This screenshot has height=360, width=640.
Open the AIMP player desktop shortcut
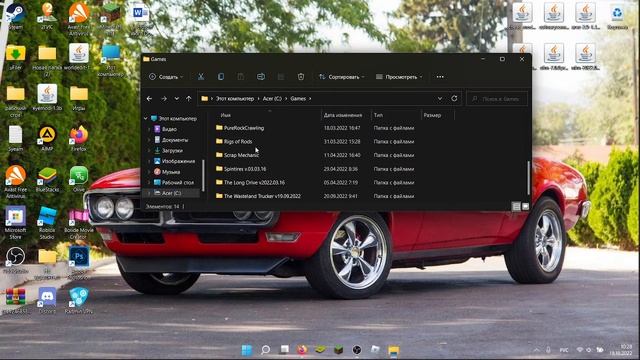point(47,139)
